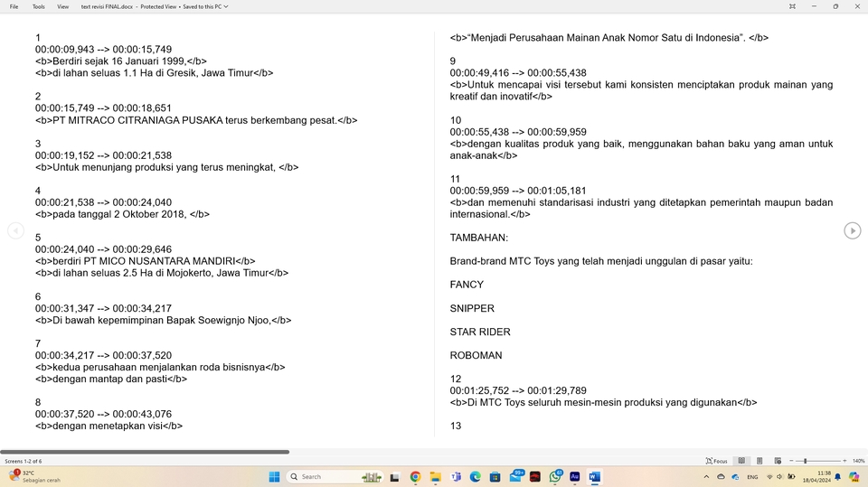Open Microsoft Edge from taskbar

click(x=475, y=476)
